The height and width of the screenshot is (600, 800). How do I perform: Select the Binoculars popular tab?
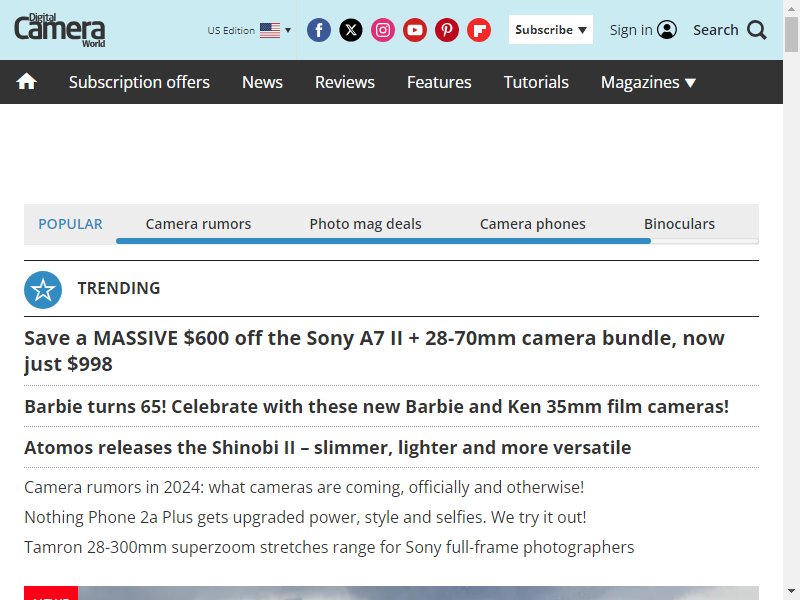tap(679, 224)
